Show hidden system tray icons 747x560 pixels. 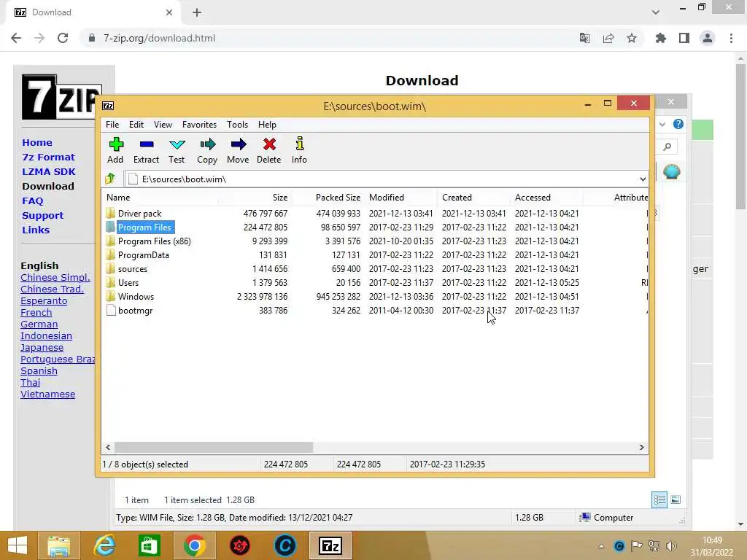[601, 546]
